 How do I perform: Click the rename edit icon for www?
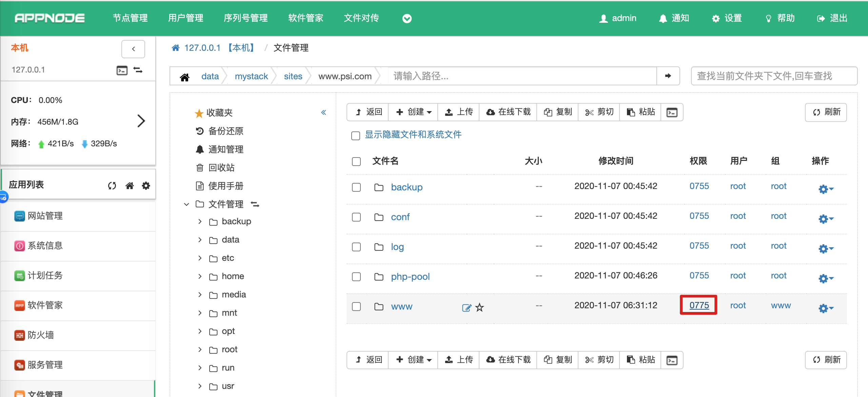[467, 307]
